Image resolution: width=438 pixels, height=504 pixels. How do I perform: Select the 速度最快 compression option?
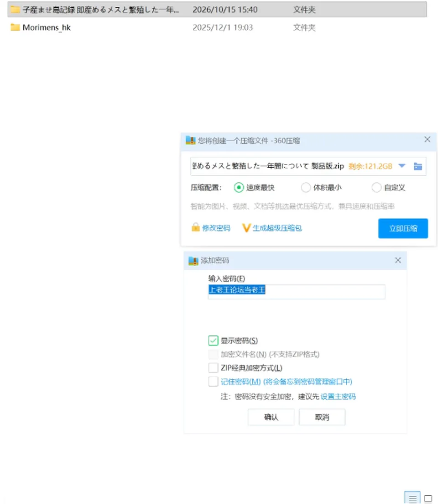coord(239,187)
